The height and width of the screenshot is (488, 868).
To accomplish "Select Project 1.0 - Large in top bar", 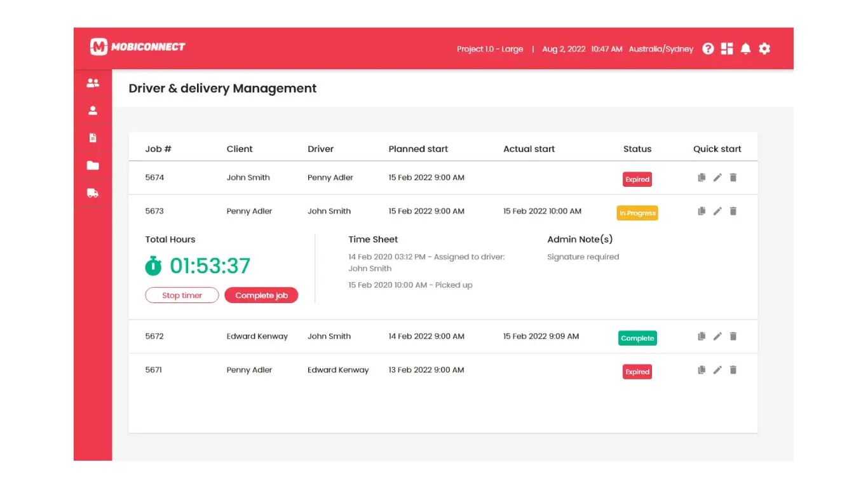I will (490, 48).
